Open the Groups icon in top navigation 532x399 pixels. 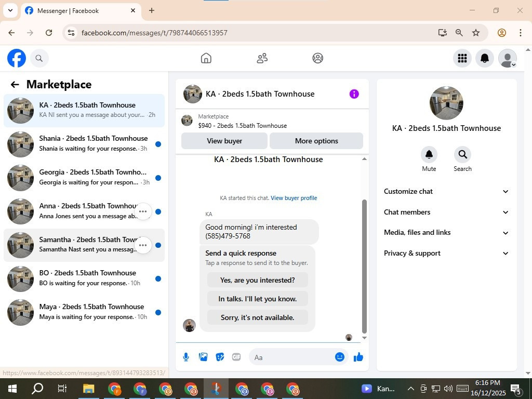point(317,58)
